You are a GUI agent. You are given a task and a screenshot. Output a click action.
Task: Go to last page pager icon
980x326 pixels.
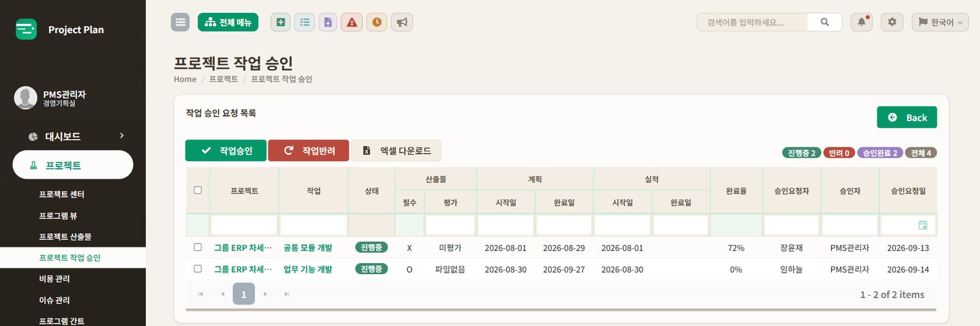[x=287, y=294]
